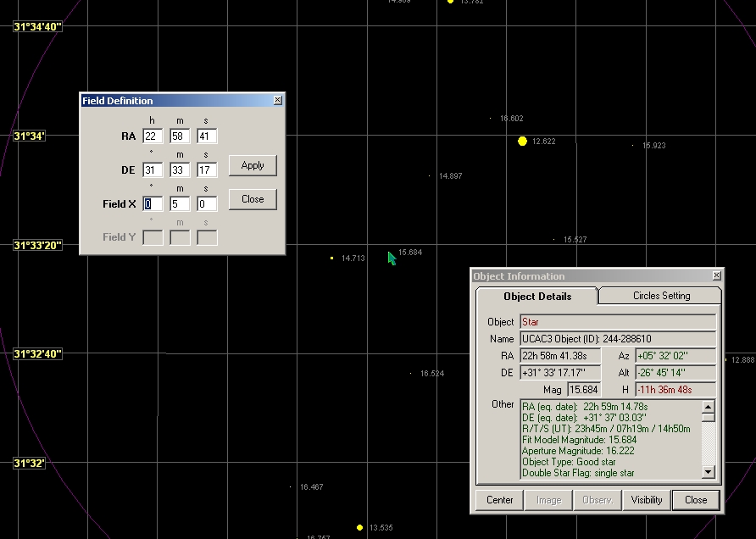Image resolution: width=756 pixels, height=539 pixels.
Task: Click the Field X minutes field showing 5
Action: click(x=180, y=204)
